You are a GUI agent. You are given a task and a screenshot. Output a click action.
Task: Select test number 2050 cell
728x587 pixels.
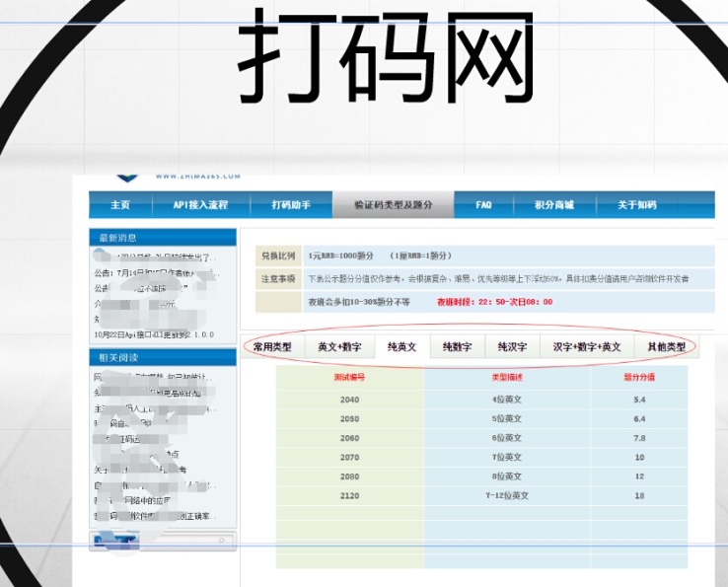coord(349,419)
